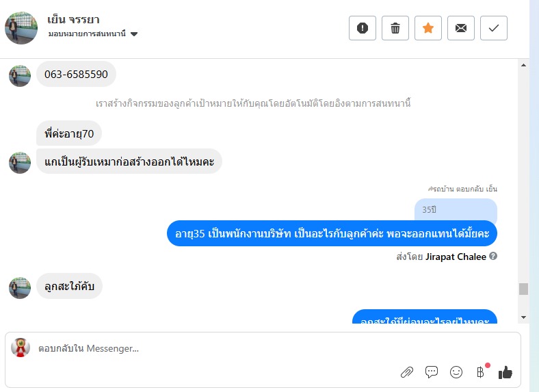Click scrollbar down arrow in chat
The image size is (539, 392).
(523, 317)
